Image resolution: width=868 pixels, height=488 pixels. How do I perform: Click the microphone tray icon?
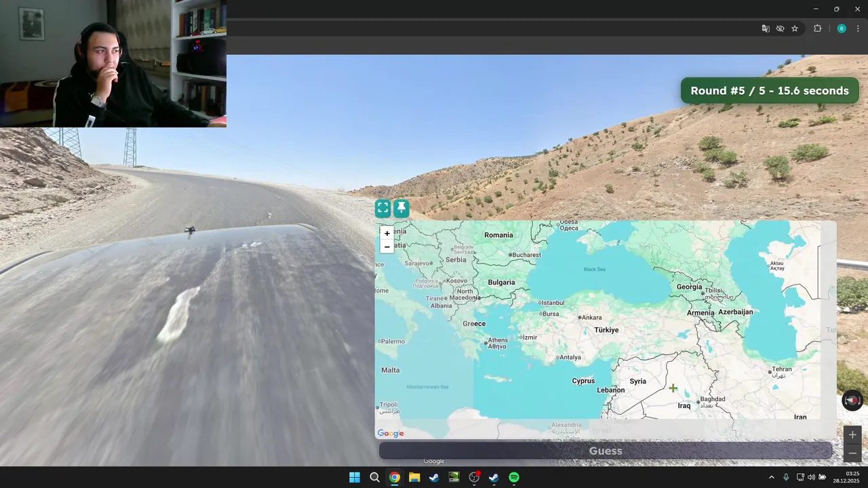[x=786, y=477]
